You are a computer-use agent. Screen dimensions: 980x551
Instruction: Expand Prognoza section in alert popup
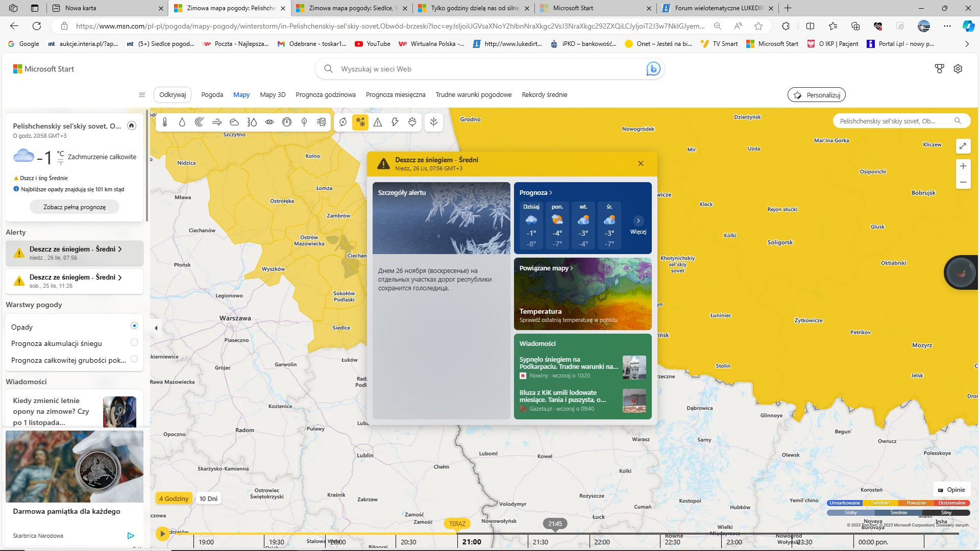535,192
